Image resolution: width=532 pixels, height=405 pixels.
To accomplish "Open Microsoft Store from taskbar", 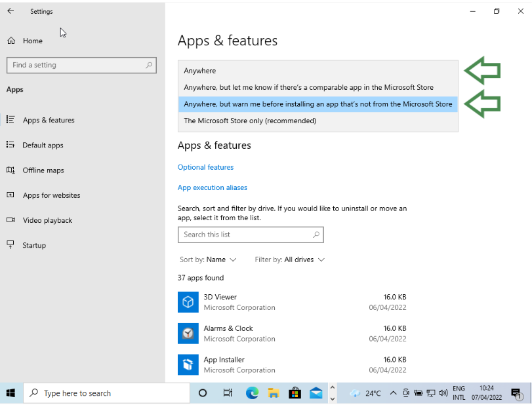I will click(295, 393).
